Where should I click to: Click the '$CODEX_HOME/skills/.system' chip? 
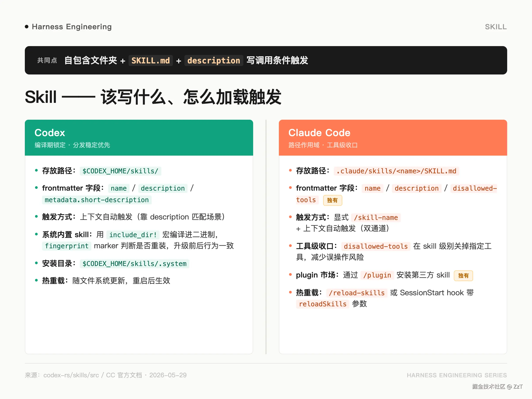tap(135, 264)
